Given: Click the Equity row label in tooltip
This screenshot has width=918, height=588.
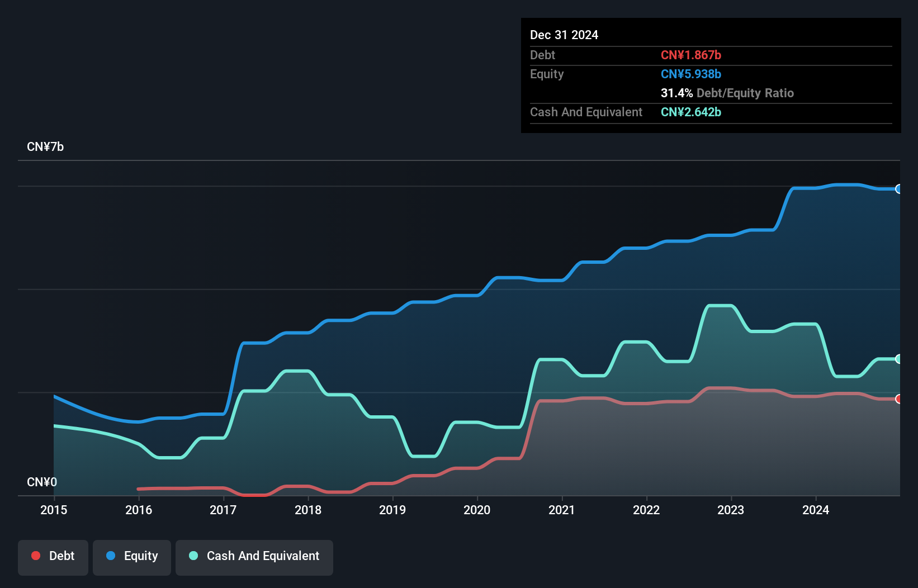Looking at the screenshot, I should click(x=547, y=74).
